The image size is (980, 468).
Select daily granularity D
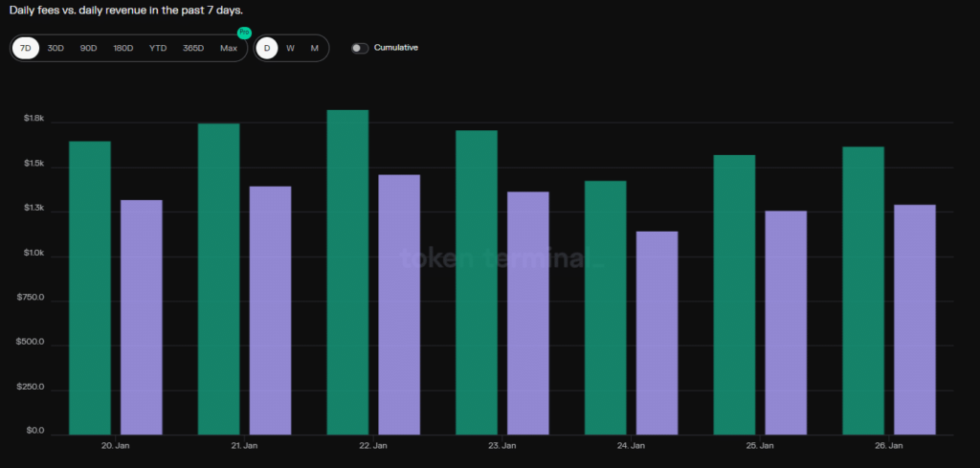point(268,48)
